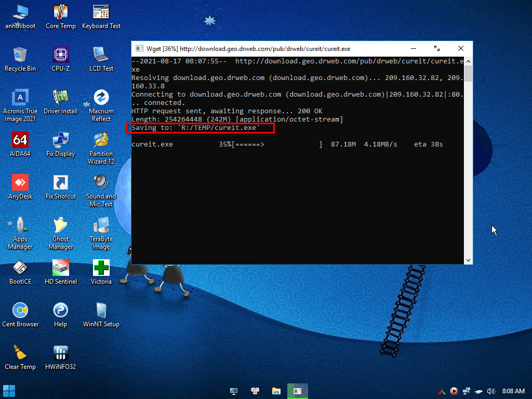
Task: Select the Recycle Bin icon
Action: [x=20, y=59]
